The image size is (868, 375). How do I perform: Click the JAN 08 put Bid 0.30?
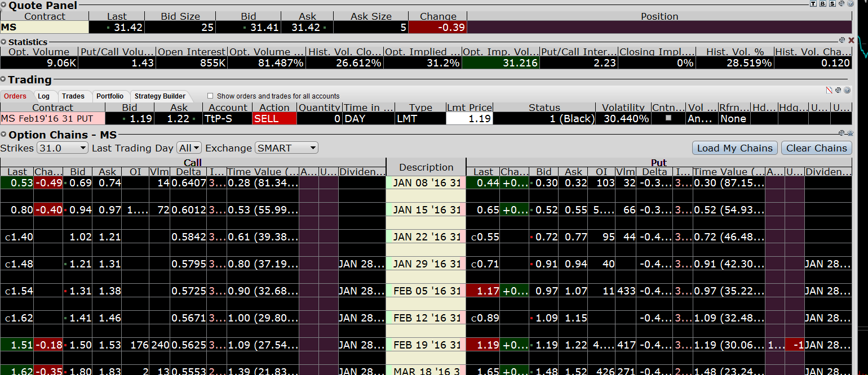pos(544,183)
